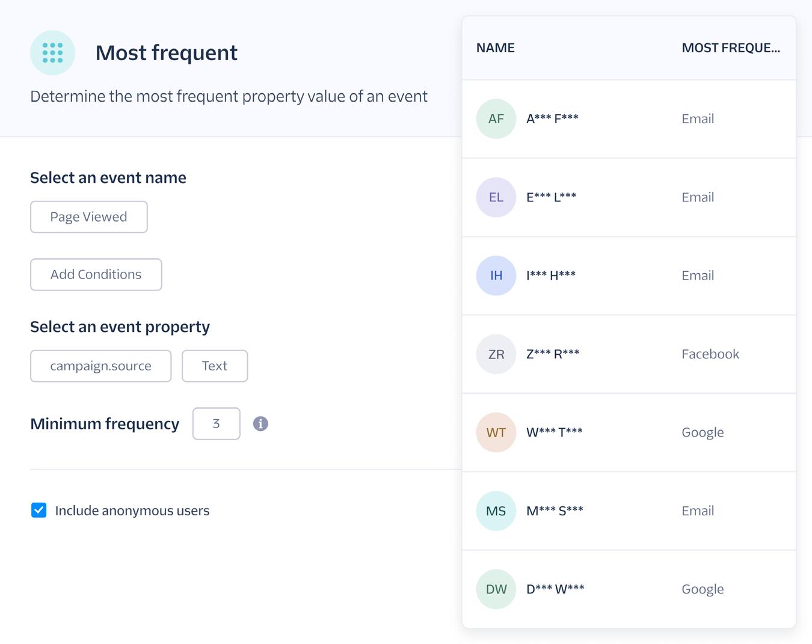Image resolution: width=812 pixels, height=644 pixels.
Task: Click the WT avatar icon
Action: pyautogui.click(x=496, y=432)
